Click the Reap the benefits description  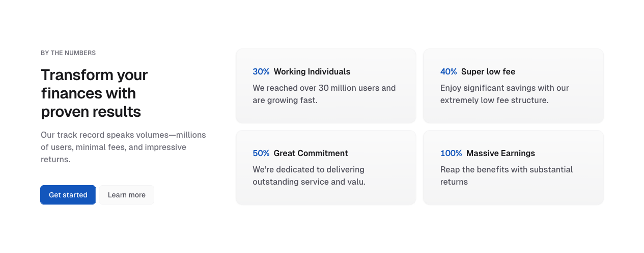[507, 175]
